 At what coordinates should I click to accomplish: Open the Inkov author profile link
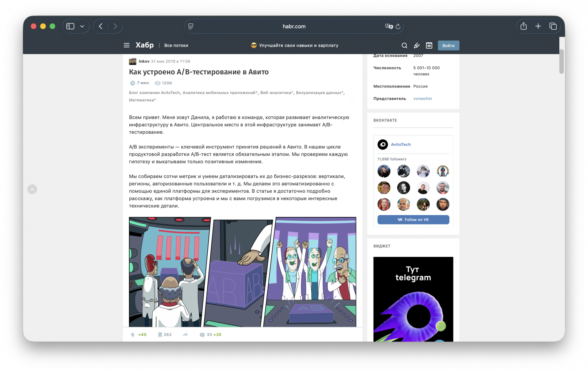click(144, 61)
